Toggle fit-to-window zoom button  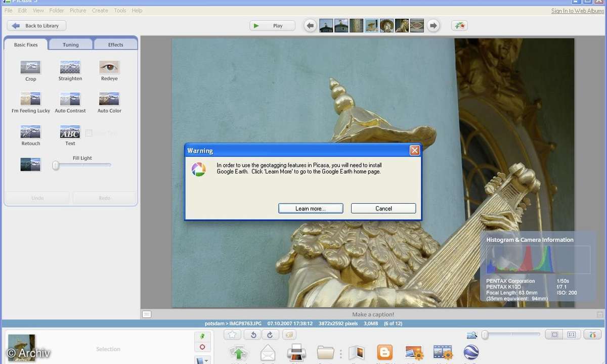pyautogui.click(x=554, y=335)
